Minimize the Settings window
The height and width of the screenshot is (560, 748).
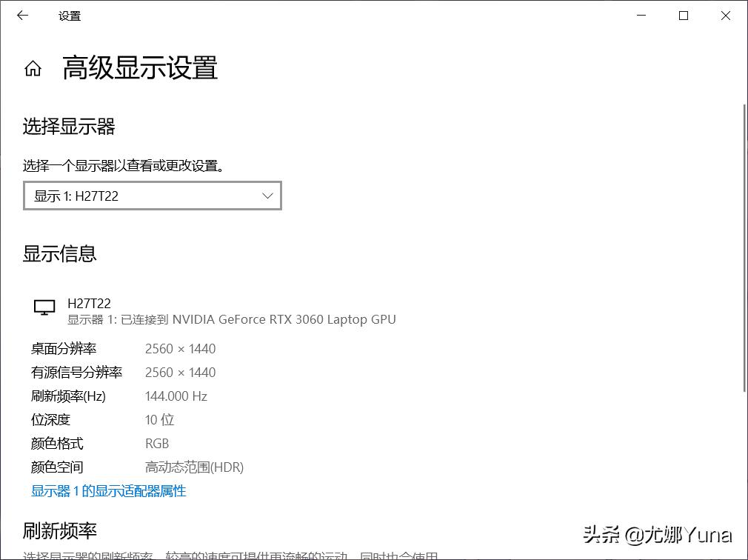(640, 15)
